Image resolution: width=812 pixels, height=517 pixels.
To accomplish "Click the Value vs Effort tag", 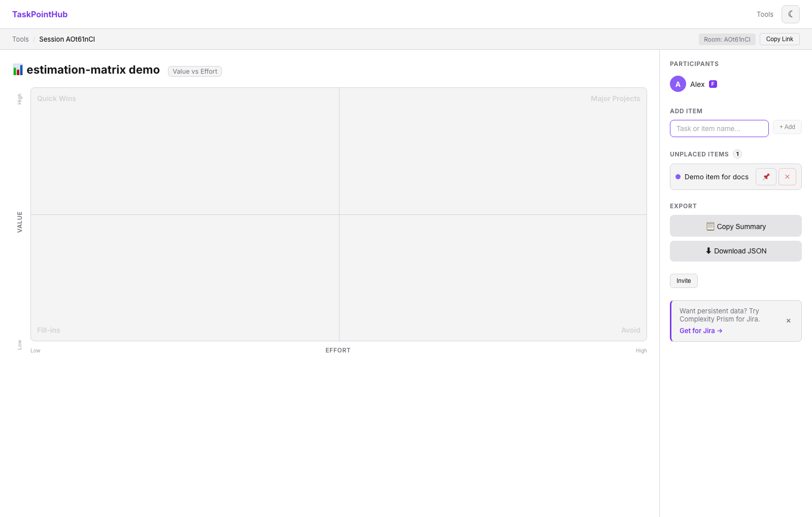I will point(195,72).
